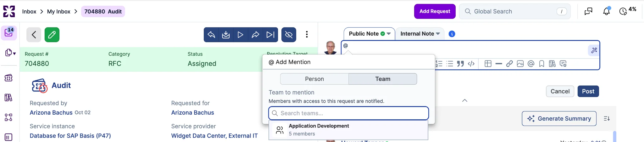Open the Public Note dropdown arrow
Screen dimensions: 644x142
pyautogui.click(x=389, y=34)
